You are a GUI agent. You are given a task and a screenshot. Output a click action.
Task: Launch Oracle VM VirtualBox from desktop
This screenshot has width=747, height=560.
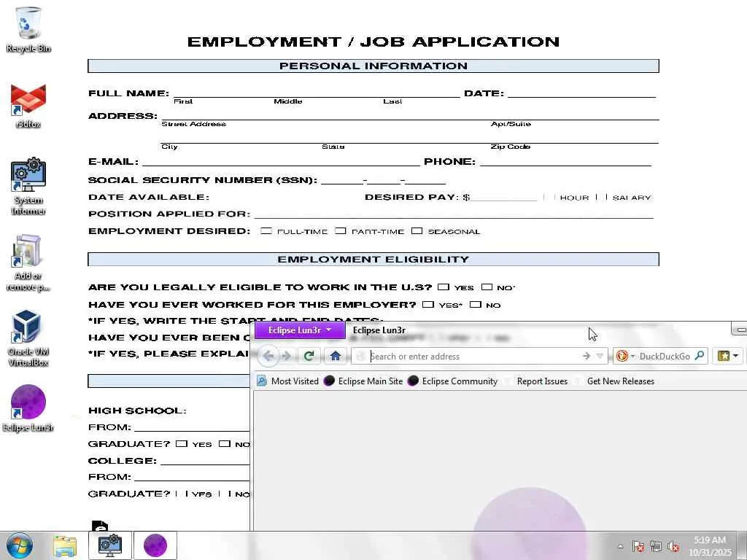pos(28,338)
